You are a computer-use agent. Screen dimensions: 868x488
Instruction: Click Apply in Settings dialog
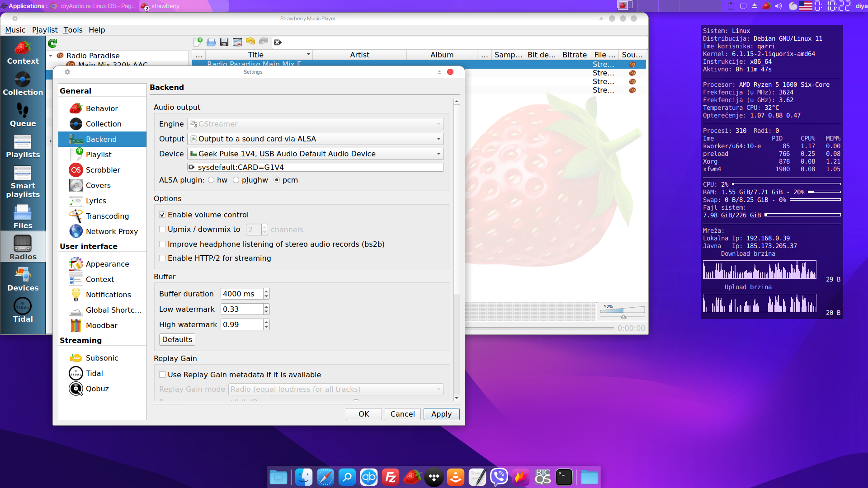pos(441,414)
